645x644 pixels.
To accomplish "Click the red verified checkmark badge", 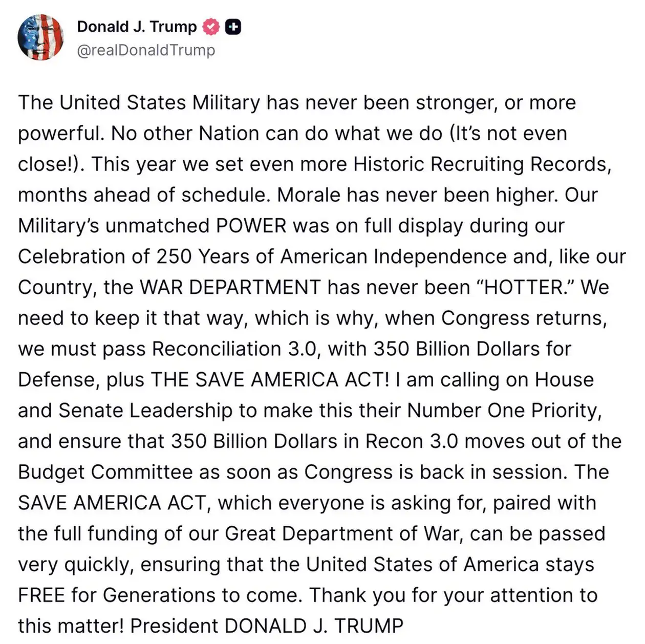I will (211, 27).
